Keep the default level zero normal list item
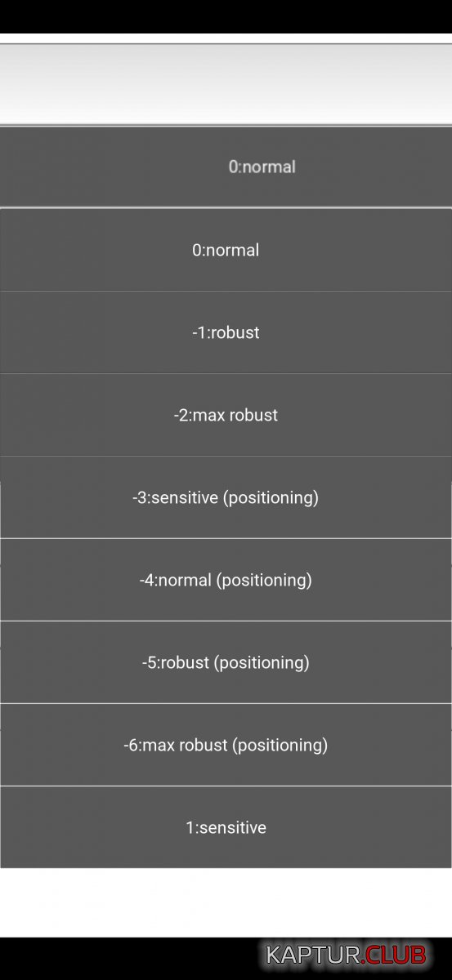This screenshot has height=980, width=452. coord(226,250)
